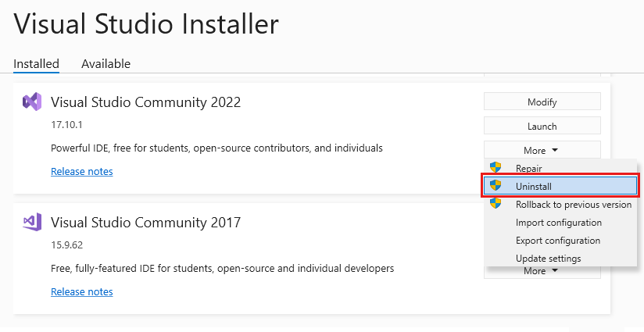Select Rollback to previous version

click(573, 205)
